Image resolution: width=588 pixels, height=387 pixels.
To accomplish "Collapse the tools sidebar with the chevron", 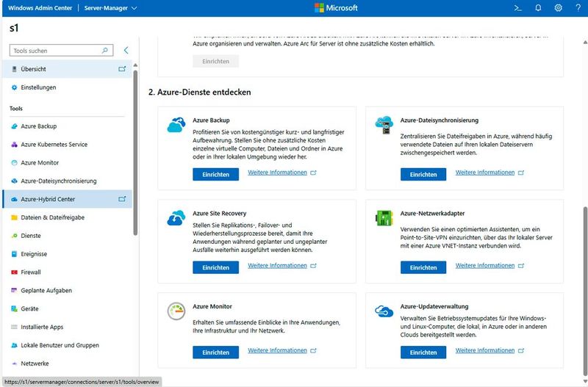I will 126,50.
